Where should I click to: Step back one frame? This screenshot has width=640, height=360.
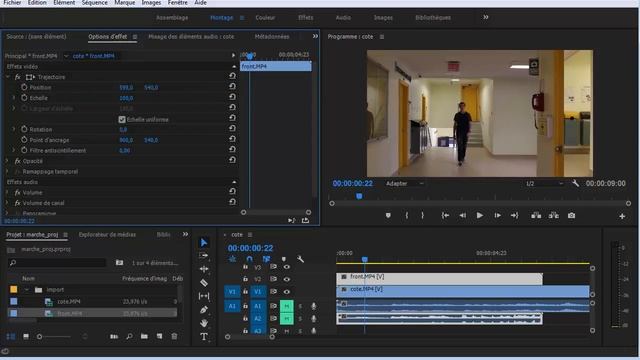point(462,216)
